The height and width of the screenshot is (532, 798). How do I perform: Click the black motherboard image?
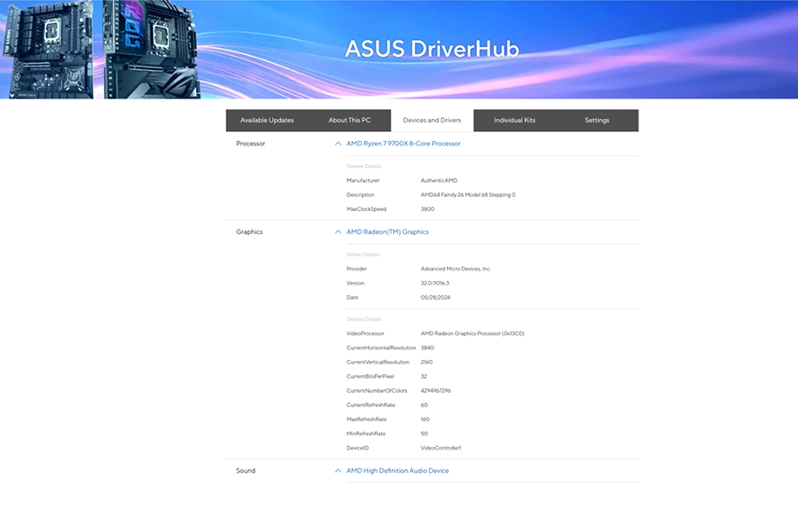(x=46, y=49)
